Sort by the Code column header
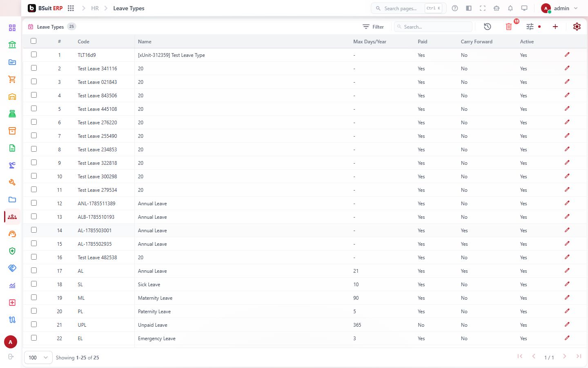 [84, 42]
